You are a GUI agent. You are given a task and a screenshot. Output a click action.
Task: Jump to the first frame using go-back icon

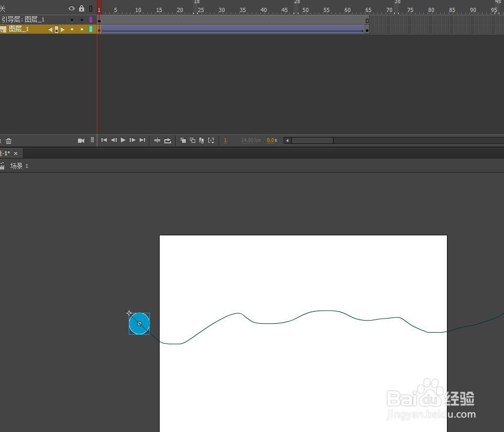point(103,140)
